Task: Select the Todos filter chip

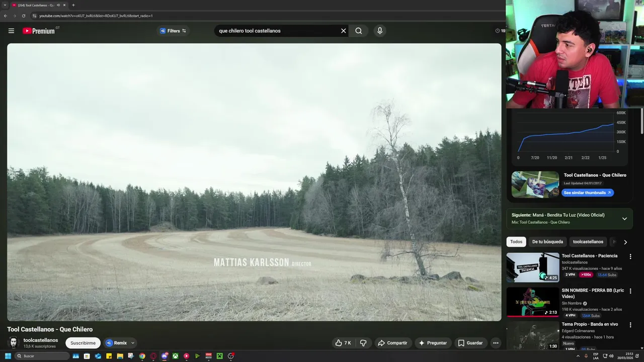Action: pyautogui.click(x=516, y=242)
